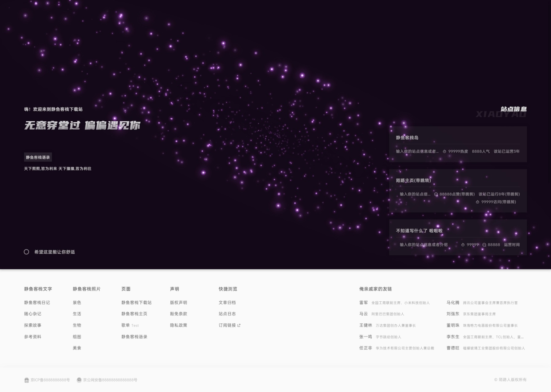Screen dimensions: 551x392
Task: Open the 歌单 Test footer link
Action: (x=126, y=325)
